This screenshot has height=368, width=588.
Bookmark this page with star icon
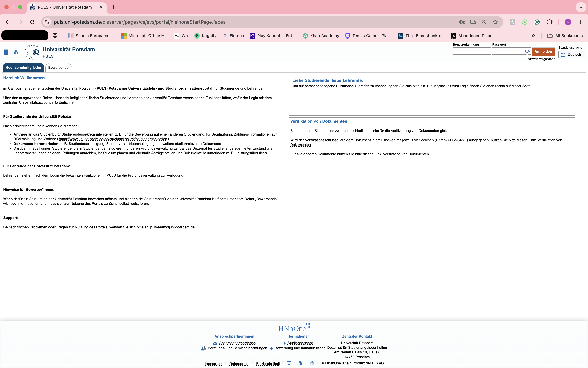(x=495, y=22)
